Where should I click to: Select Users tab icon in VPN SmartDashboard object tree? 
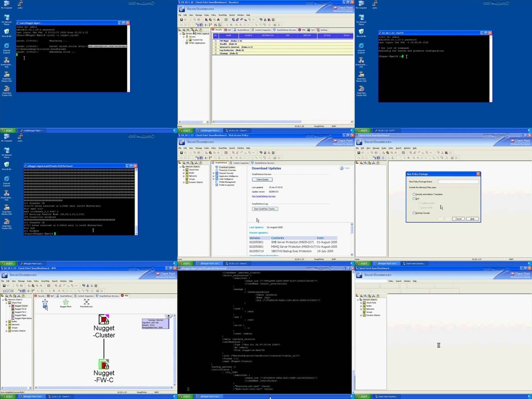(x=19, y=296)
